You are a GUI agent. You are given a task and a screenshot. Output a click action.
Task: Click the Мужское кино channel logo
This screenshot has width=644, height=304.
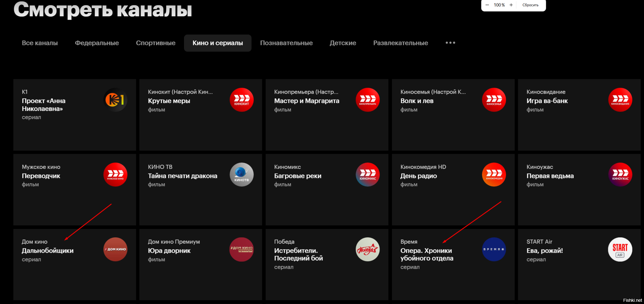[x=115, y=174]
